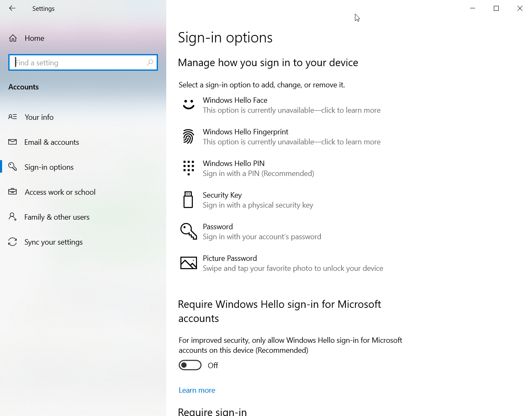532x416 pixels.
Task: Click the Password key icon
Action: point(189,231)
